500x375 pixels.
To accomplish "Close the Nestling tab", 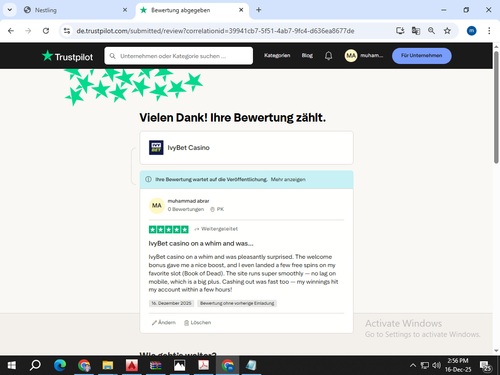I will [125, 10].
